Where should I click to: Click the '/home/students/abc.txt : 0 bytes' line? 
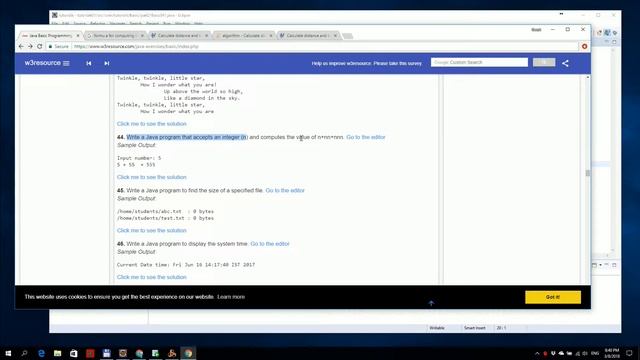165,211
